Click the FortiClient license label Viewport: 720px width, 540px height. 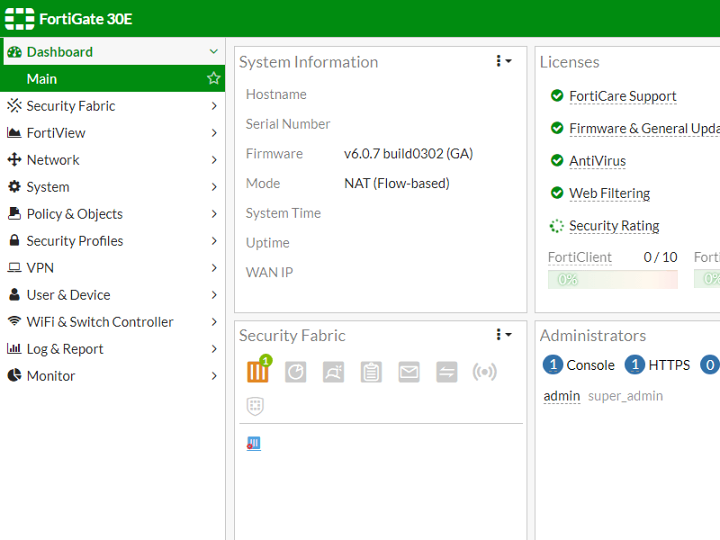click(x=579, y=257)
